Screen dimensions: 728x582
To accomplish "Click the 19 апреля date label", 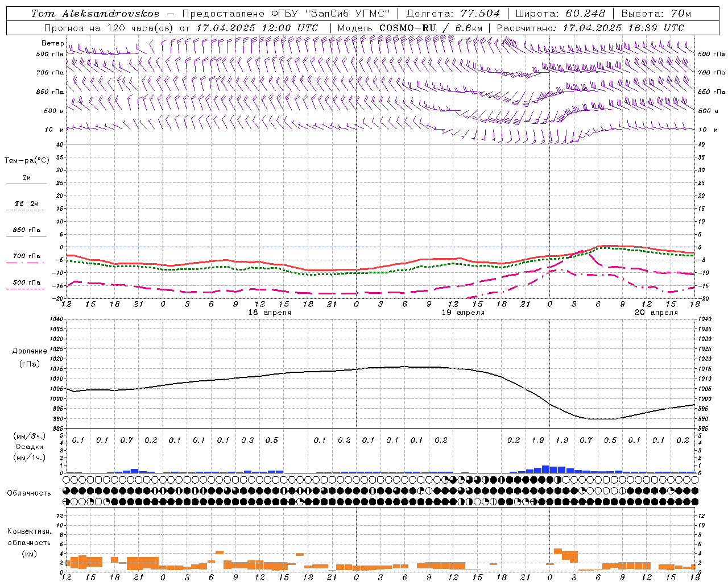I will pos(463,313).
